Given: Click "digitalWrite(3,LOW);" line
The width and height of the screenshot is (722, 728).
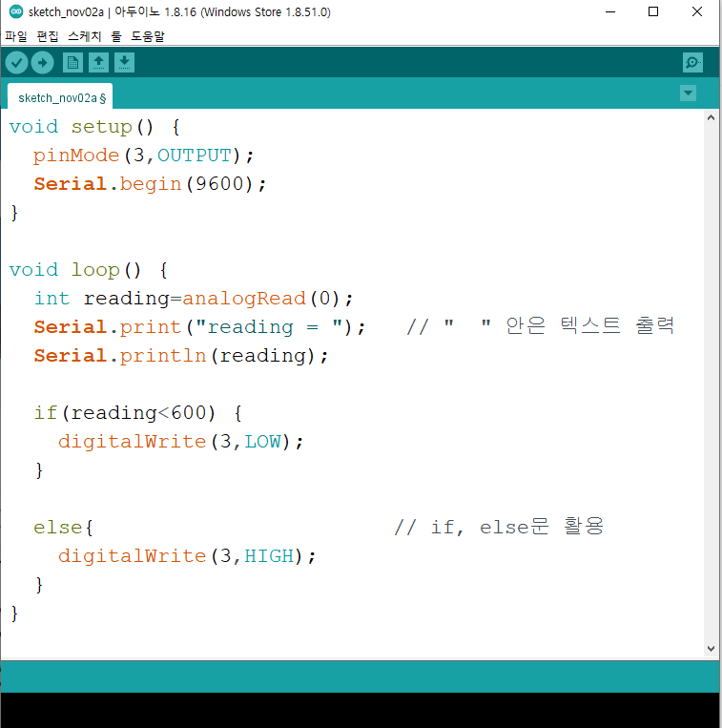Looking at the screenshot, I should coord(180,442).
